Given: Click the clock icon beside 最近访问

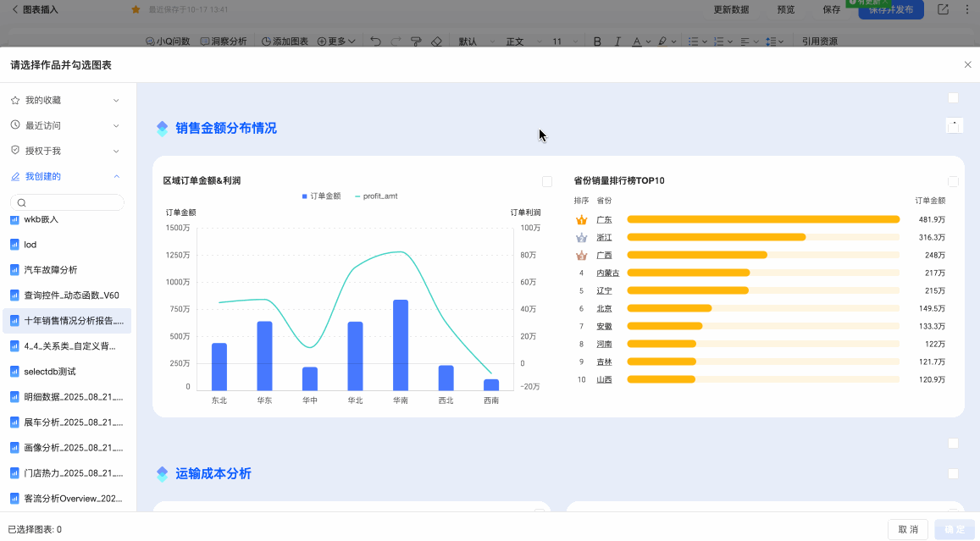Looking at the screenshot, I should point(15,125).
